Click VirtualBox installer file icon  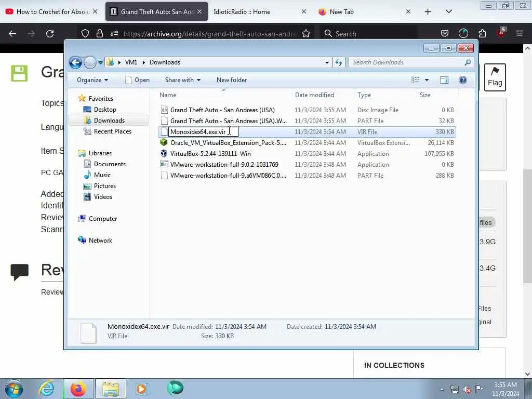pos(164,153)
